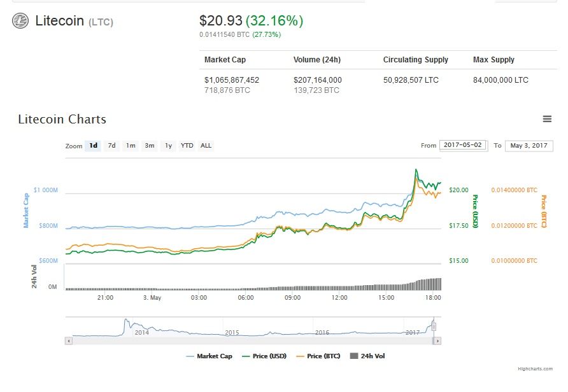Image resolution: width=568 pixels, height=392 pixels.
Task: Click the 27.73% BTC change value
Action: pyautogui.click(x=267, y=35)
